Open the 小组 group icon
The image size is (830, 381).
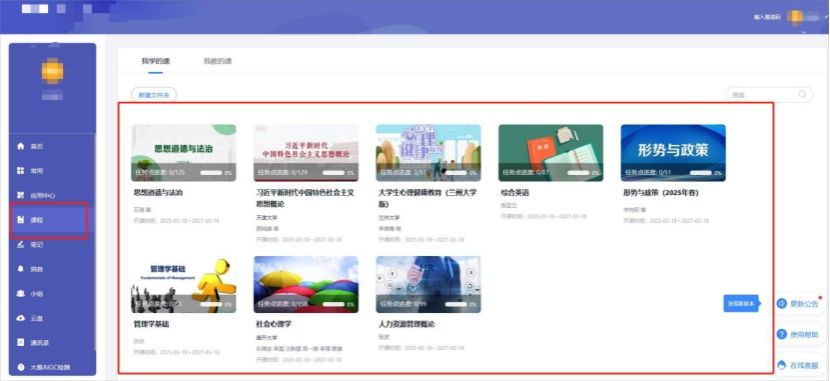(21, 293)
